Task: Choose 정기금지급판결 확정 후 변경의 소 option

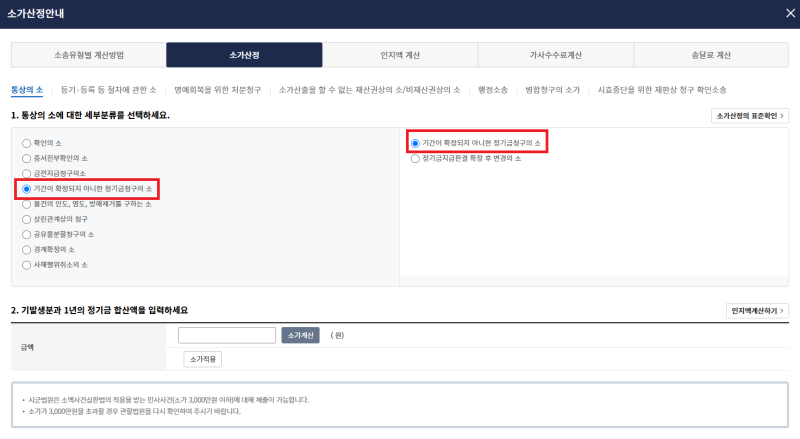Action: (415, 159)
